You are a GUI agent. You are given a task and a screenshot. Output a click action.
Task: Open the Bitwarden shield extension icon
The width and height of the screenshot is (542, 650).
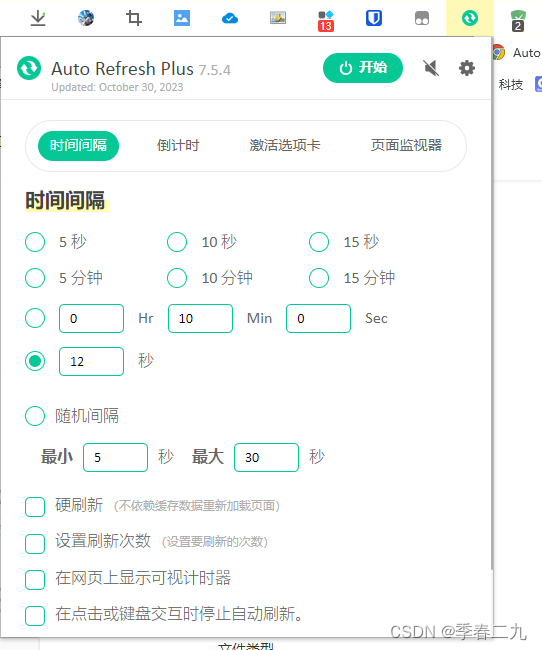374,18
